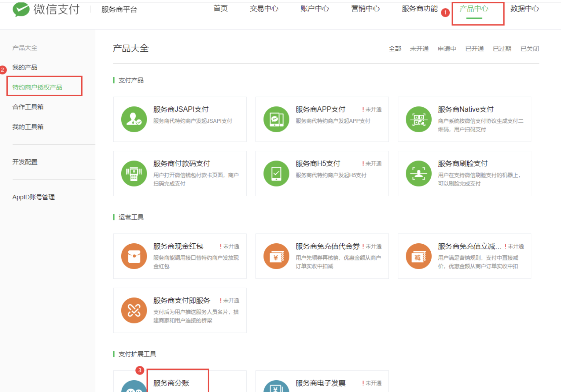The image size is (561, 392).
Task: Click the 服务商H5支付 phone icon
Action: tap(276, 174)
